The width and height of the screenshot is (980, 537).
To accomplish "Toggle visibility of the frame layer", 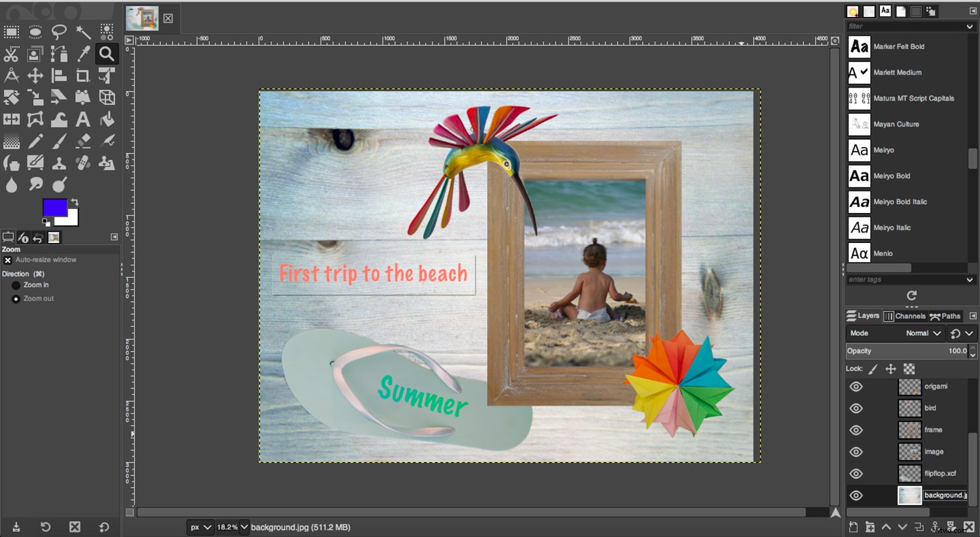I will click(856, 430).
